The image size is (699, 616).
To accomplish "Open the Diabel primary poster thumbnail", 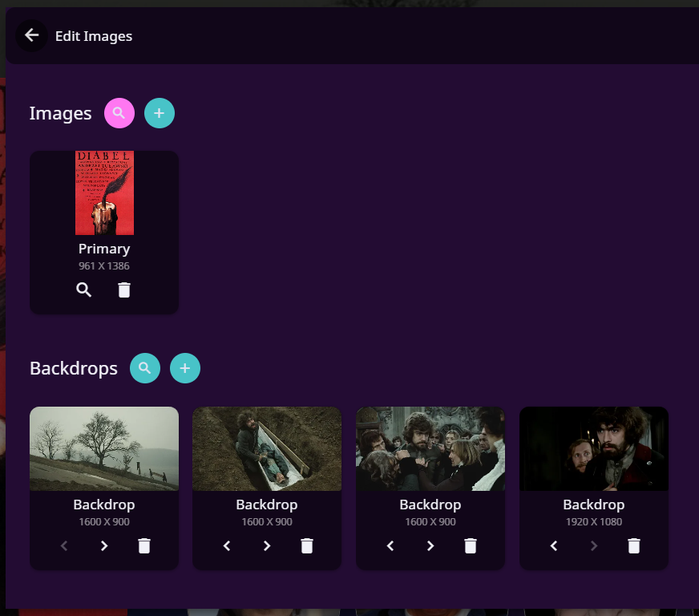I will [104, 192].
